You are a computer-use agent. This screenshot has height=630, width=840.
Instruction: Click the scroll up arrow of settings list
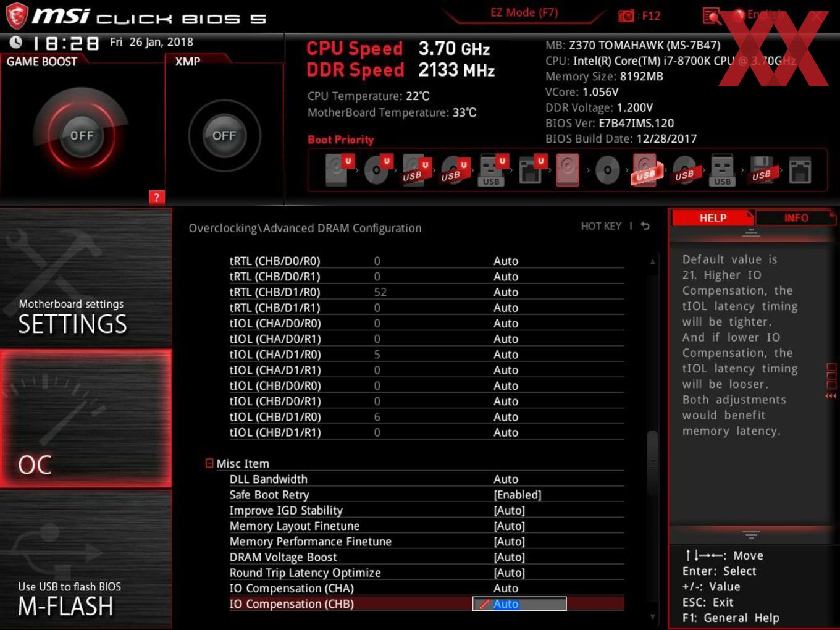(652, 262)
